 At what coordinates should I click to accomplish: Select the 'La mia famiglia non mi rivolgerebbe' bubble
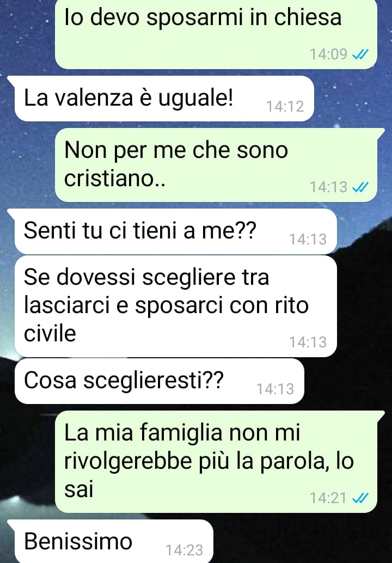[x=216, y=461]
